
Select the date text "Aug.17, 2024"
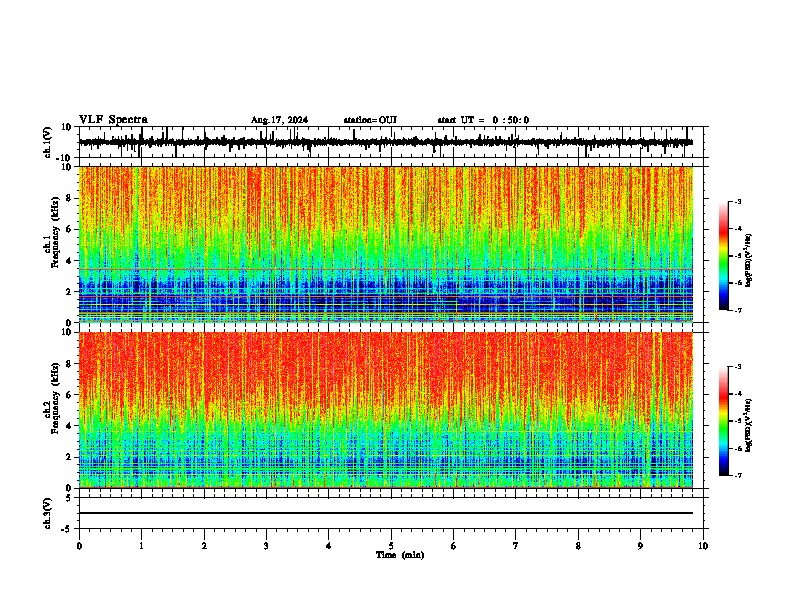[279, 120]
